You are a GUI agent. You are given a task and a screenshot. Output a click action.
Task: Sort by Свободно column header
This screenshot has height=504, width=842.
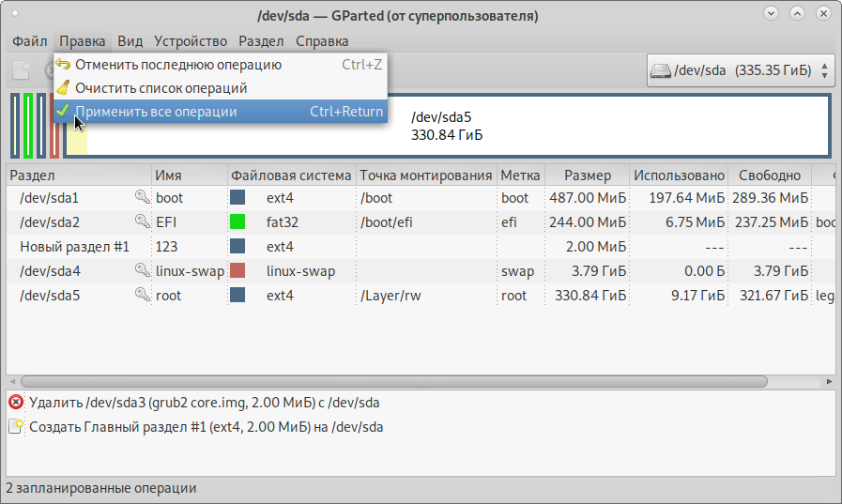pos(770,176)
